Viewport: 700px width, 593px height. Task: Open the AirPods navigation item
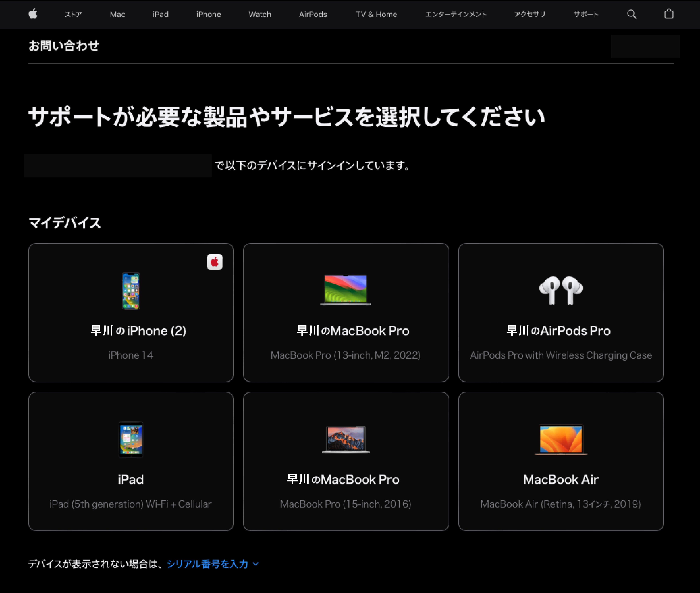tap(313, 15)
